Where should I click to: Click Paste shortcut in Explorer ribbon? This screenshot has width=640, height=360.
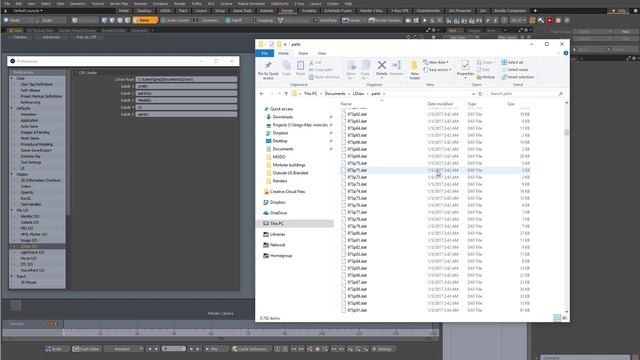(x=324, y=77)
